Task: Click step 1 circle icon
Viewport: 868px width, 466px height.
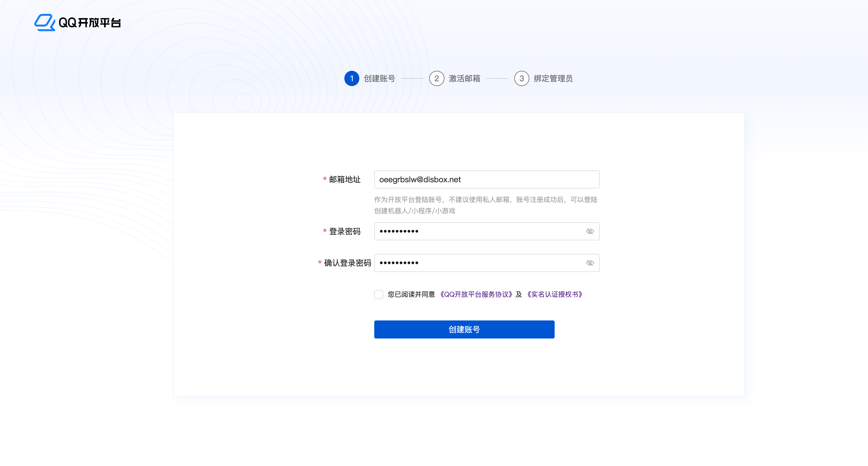Action: (351, 79)
